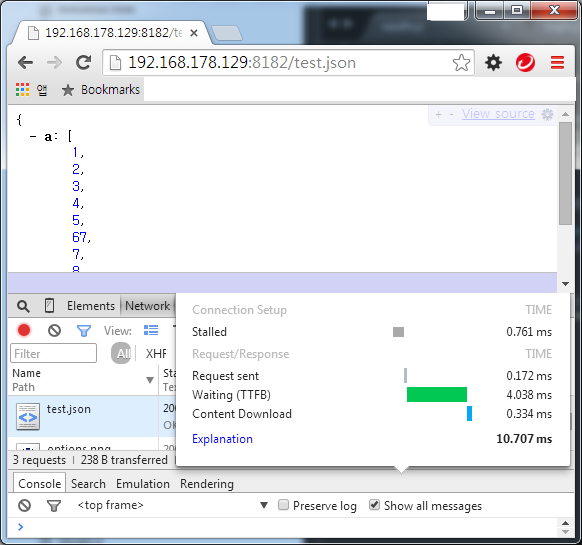Enable the Preserve log checkbox

pyautogui.click(x=283, y=505)
